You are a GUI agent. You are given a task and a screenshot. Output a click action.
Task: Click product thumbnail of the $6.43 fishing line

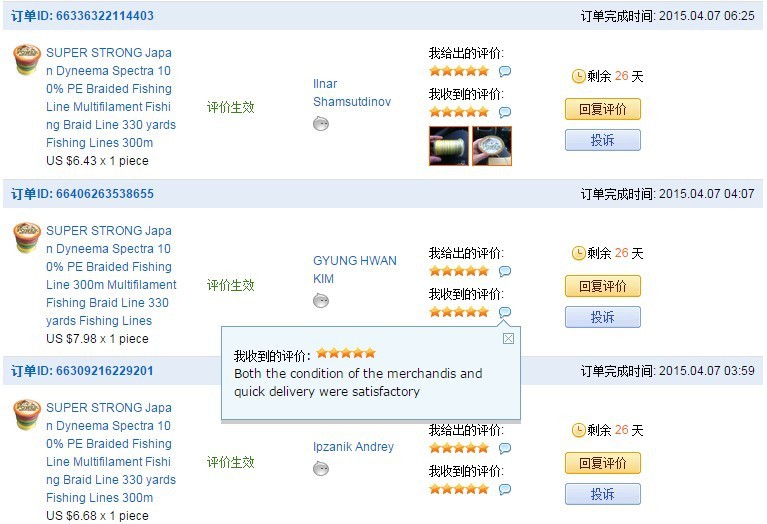[27, 60]
